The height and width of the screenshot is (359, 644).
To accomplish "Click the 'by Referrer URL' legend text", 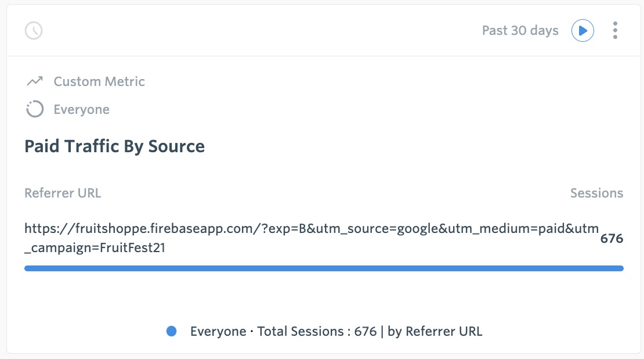I will click(x=435, y=332).
